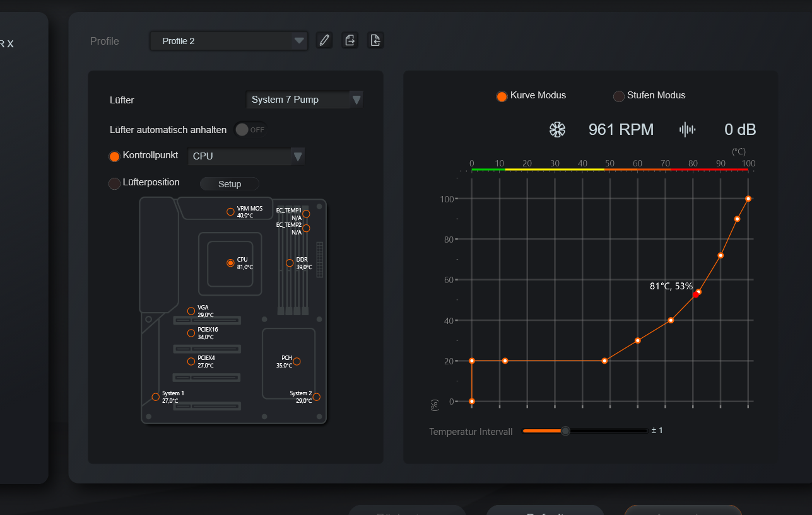812x515 pixels.
Task: Select the System 1 sensor point
Action: click(156, 396)
